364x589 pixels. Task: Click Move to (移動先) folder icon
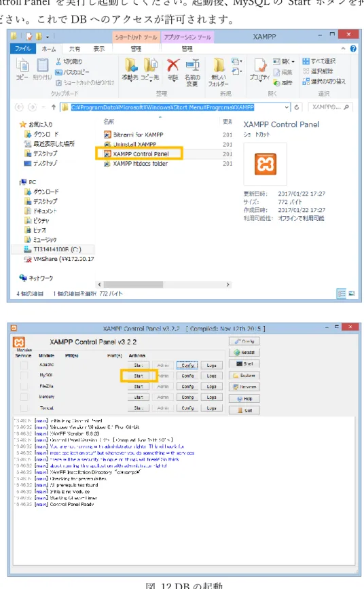131,65
